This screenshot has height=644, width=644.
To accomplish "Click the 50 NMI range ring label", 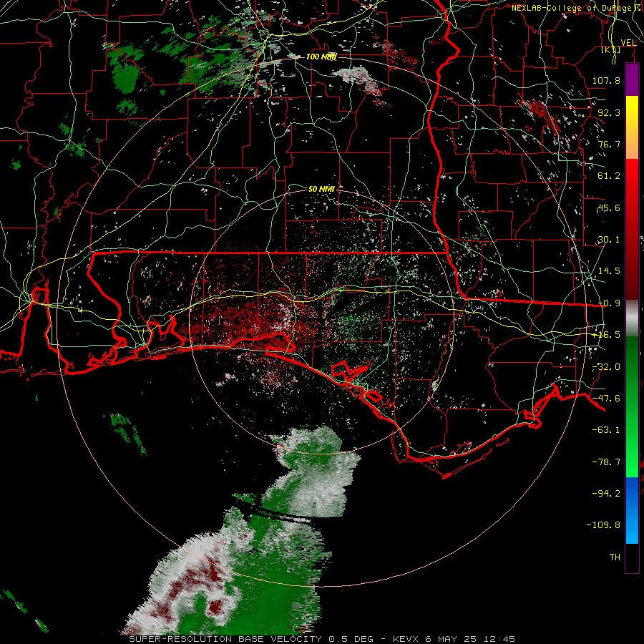I will coord(321,189).
